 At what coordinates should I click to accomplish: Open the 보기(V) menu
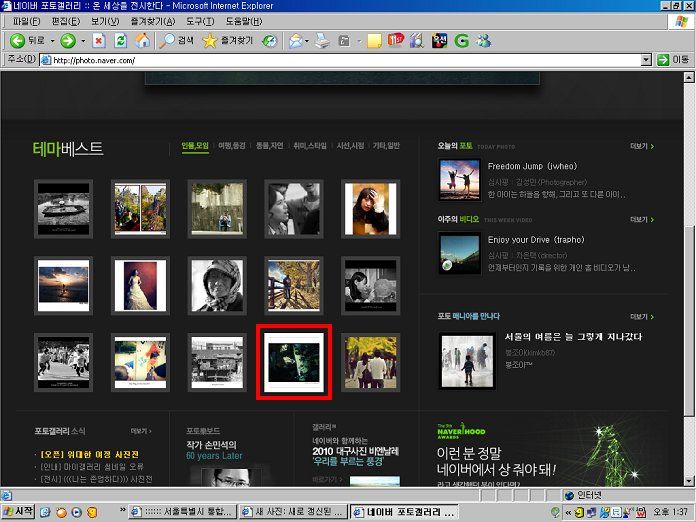click(105, 21)
